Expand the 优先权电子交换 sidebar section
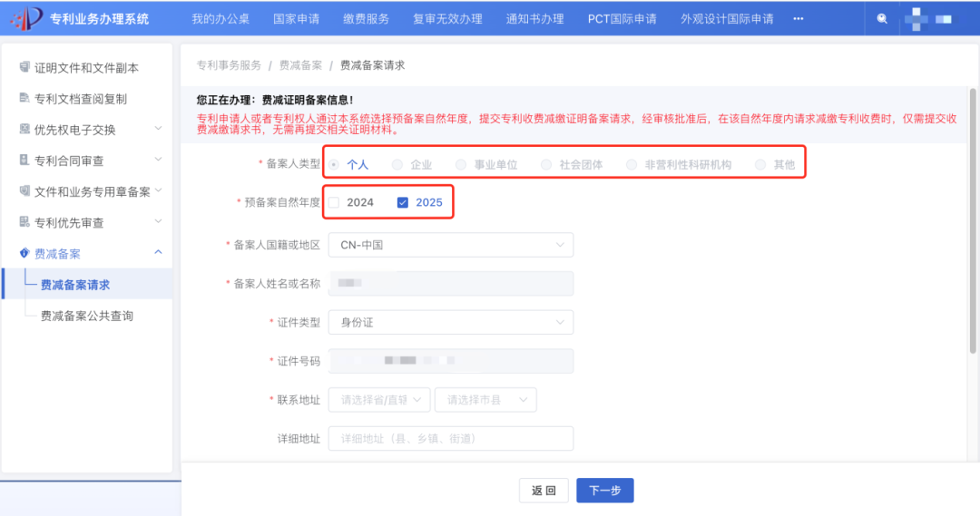 coord(158,129)
